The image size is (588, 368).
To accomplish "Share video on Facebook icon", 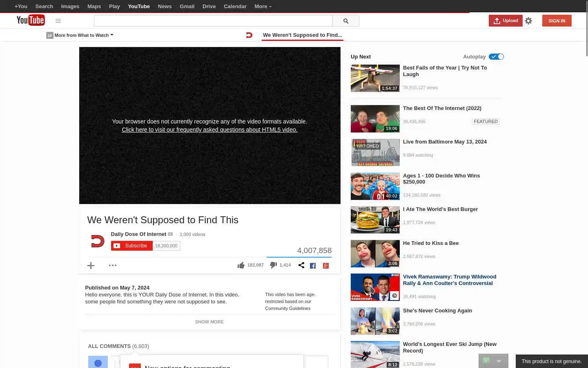I will click(x=313, y=266).
